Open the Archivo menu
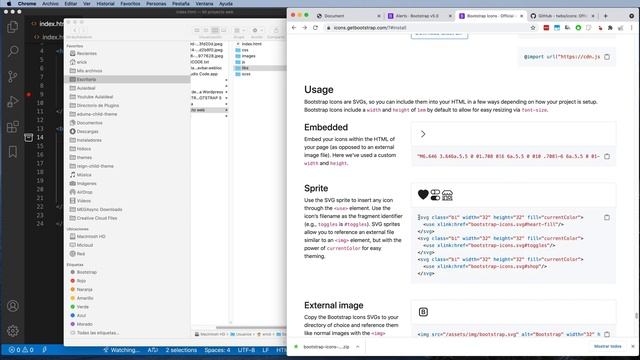 point(50,4)
